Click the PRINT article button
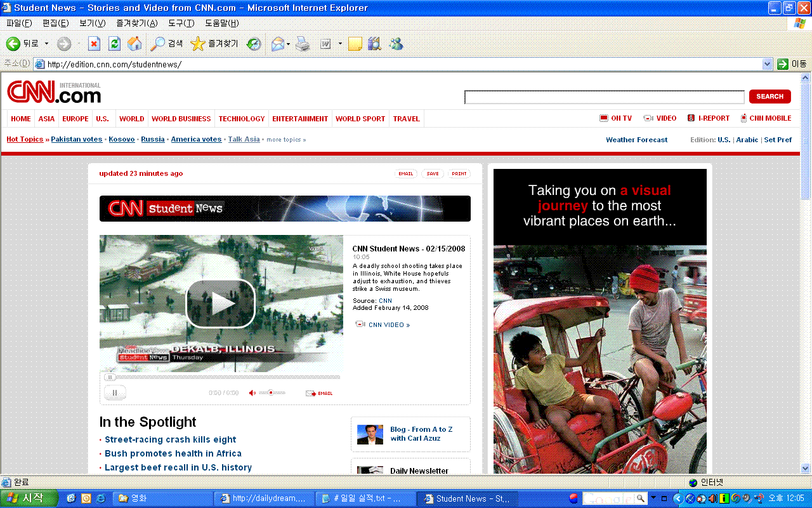Image resolution: width=812 pixels, height=508 pixels. pos(459,173)
